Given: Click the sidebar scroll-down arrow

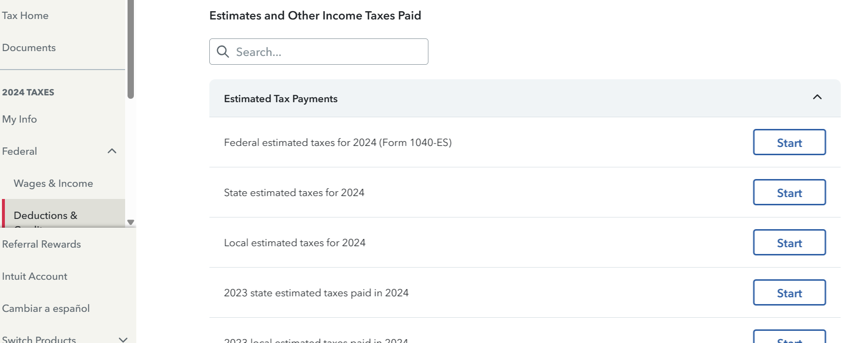Looking at the screenshot, I should point(130,222).
